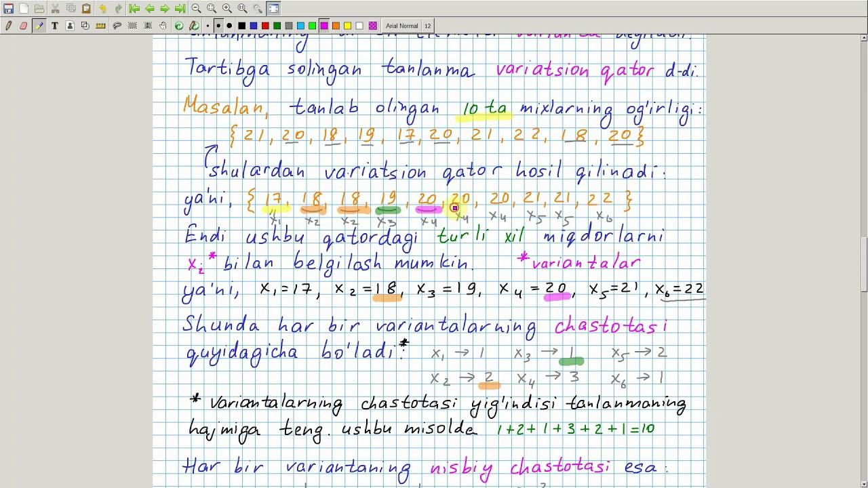Image resolution: width=868 pixels, height=488 pixels.
Task: Pick the yellow color swatch
Action: point(347,26)
